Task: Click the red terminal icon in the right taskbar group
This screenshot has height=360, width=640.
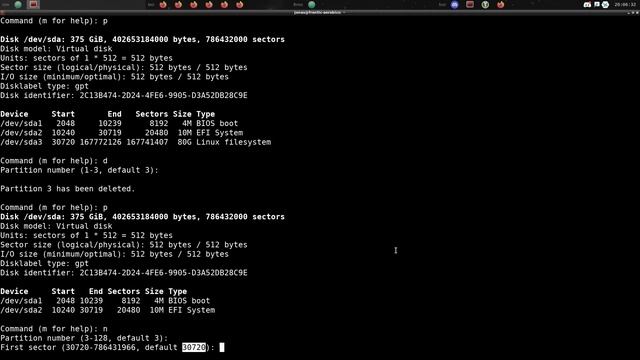Action: (x=470, y=4)
